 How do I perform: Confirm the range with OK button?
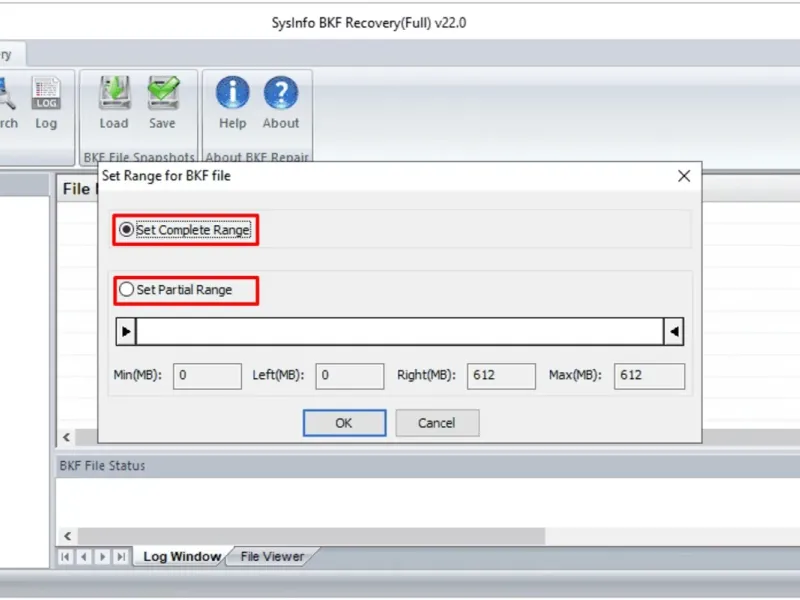coord(344,423)
